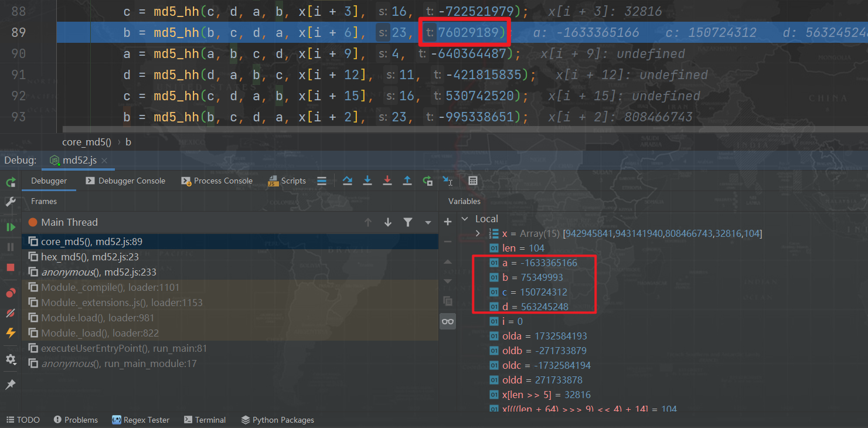This screenshot has height=428, width=868.
Task: Toggle the frames filter funnel icon
Action: [408, 222]
